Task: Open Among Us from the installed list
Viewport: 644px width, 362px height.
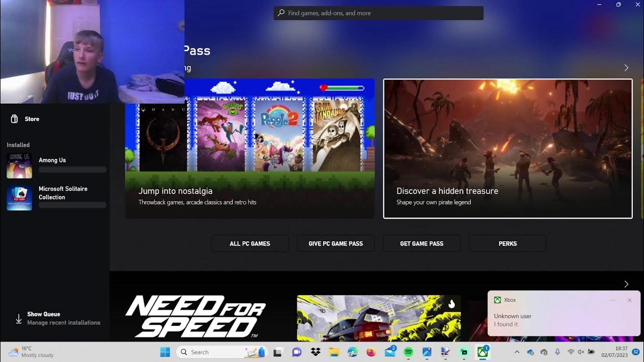Action: point(55,165)
